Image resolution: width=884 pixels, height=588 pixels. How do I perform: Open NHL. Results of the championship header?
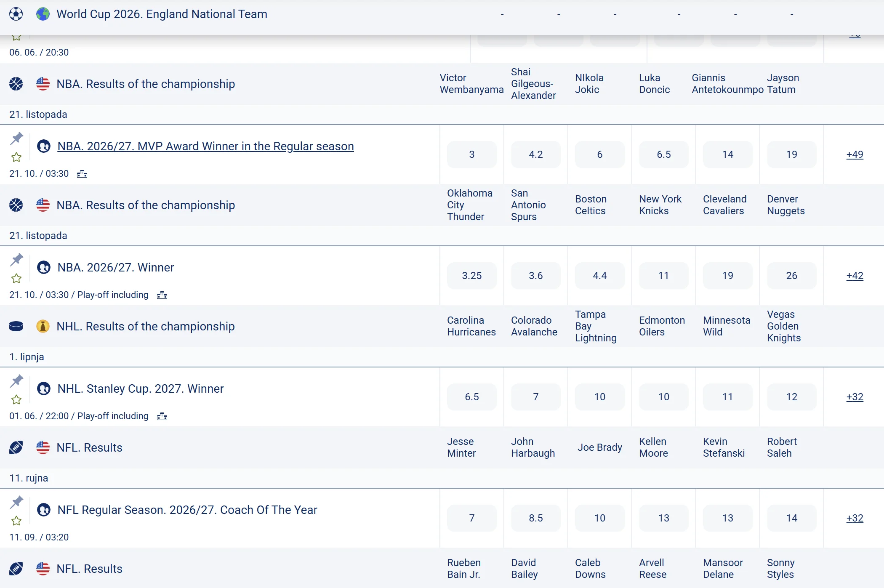point(146,326)
